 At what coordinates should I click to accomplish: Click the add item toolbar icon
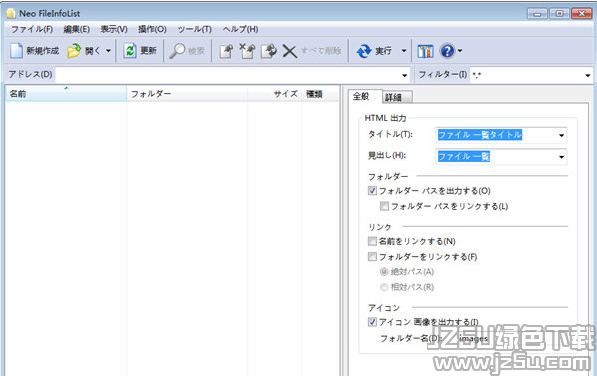pyautogui.click(x=226, y=51)
